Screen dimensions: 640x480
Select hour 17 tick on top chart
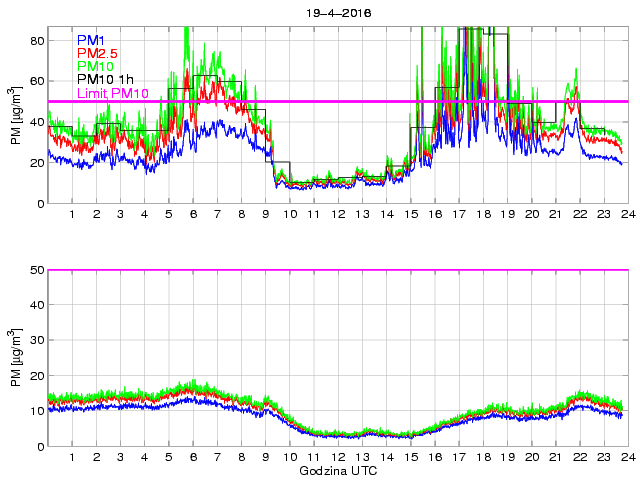click(458, 215)
